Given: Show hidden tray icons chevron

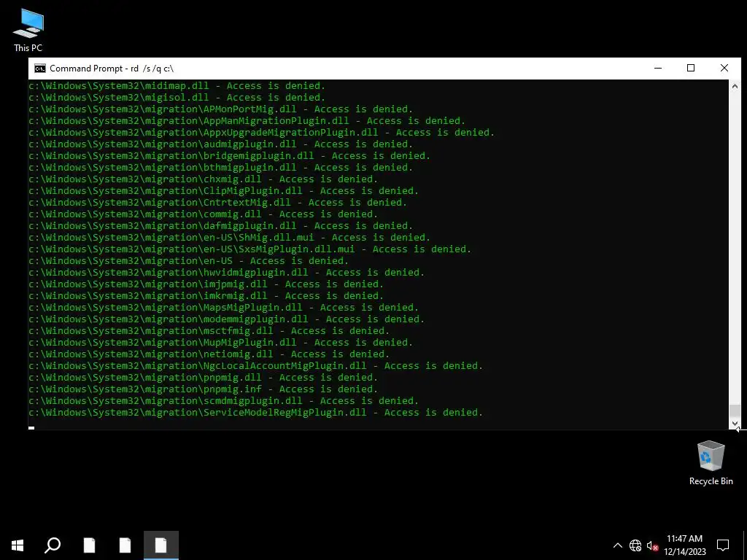Looking at the screenshot, I should click(617, 545).
